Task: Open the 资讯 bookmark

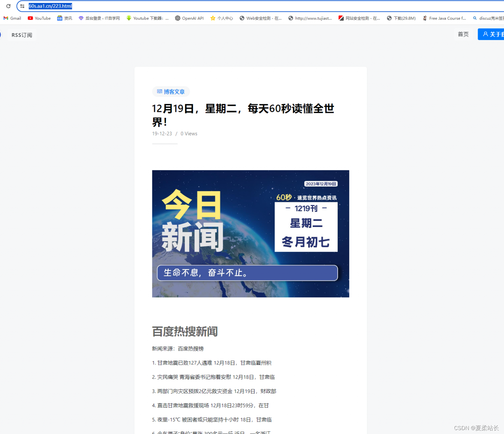Action: 65,18
